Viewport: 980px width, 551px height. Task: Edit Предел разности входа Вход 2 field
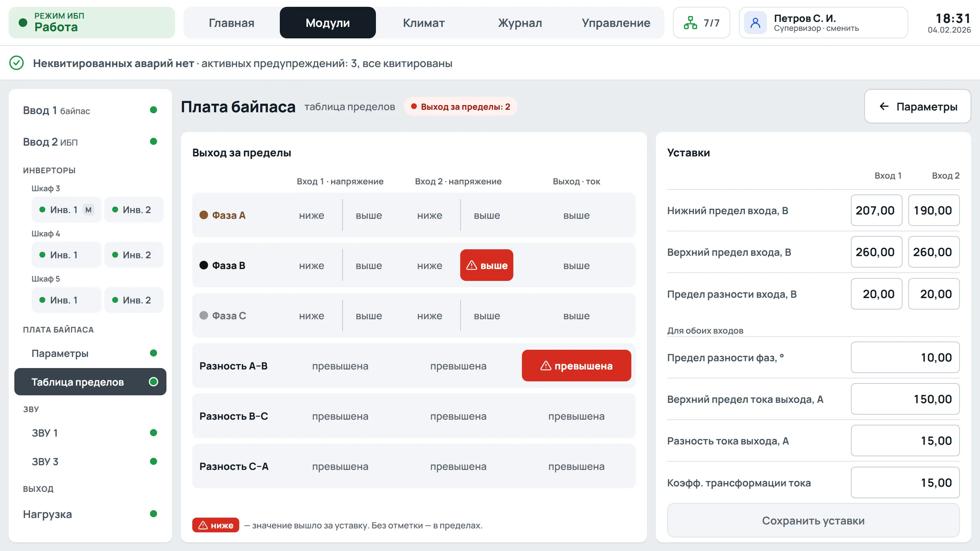(x=934, y=294)
